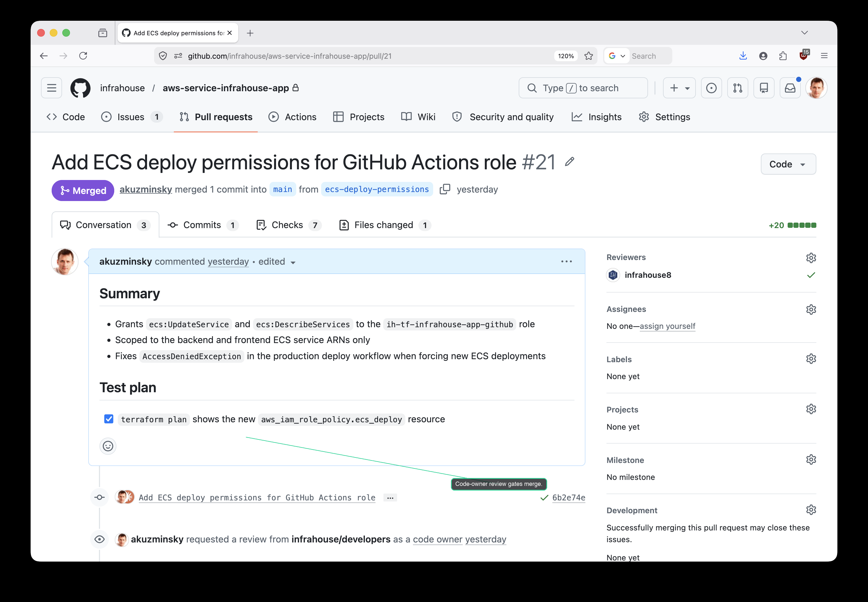This screenshot has height=602, width=868.
Task: Open the Insights tab
Action: point(596,117)
